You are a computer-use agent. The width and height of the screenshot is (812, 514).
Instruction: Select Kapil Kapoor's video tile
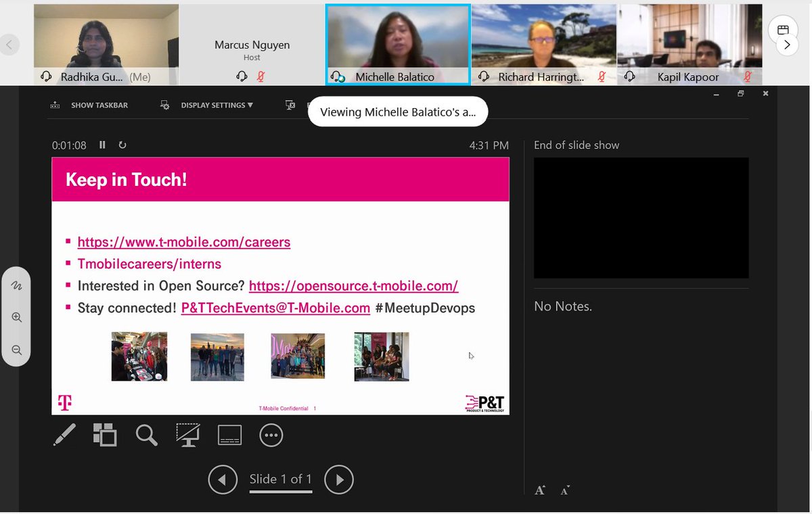pyautogui.click(x=690, y=45)
